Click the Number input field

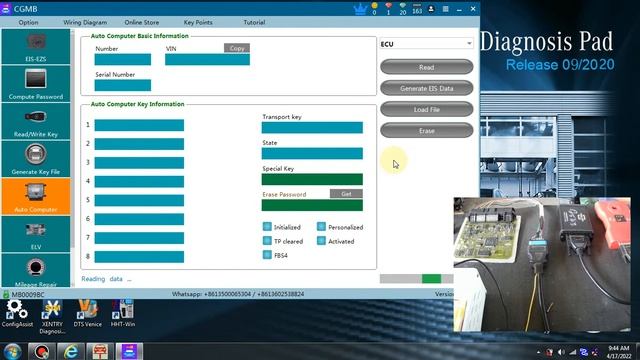122,60
